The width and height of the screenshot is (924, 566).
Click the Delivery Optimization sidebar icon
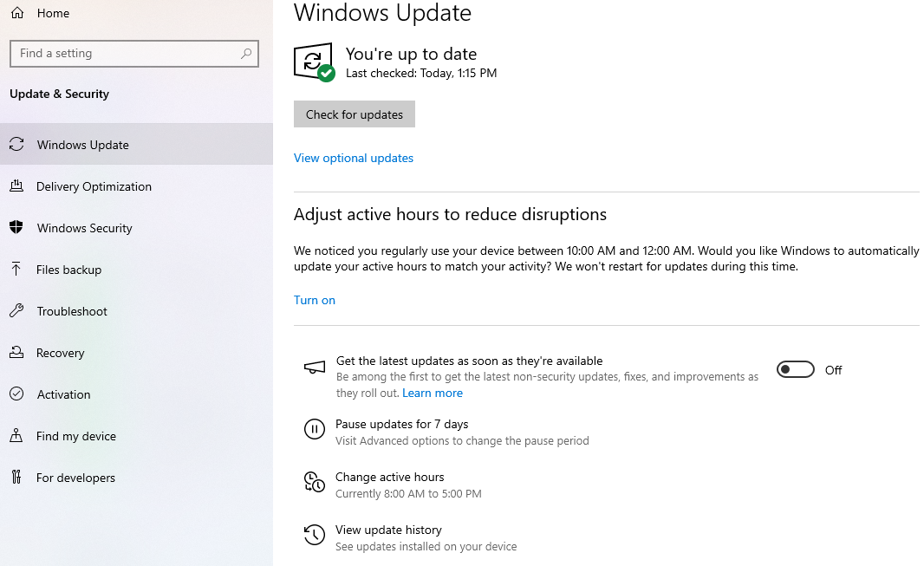coord(16,186)
